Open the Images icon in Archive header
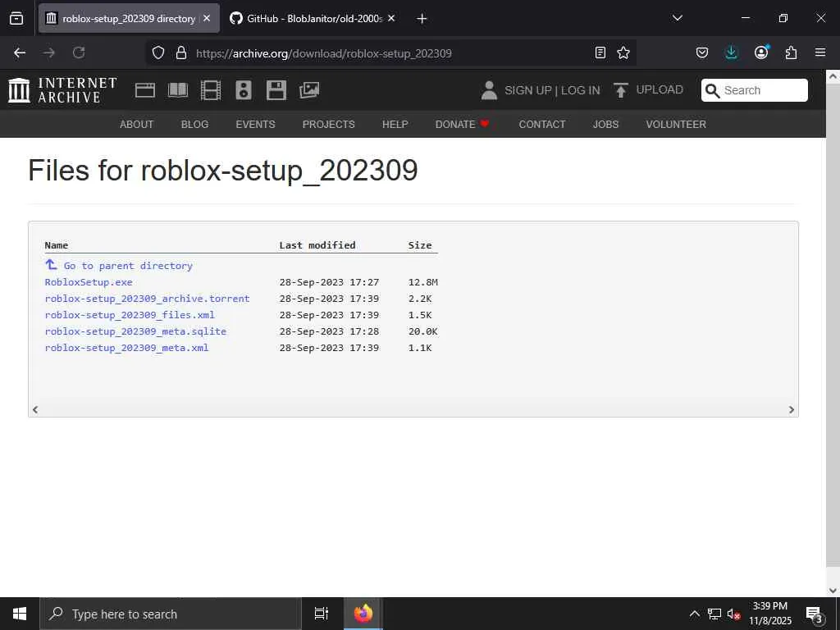Screen dimensions: 840x630 (x=309, y=90)
